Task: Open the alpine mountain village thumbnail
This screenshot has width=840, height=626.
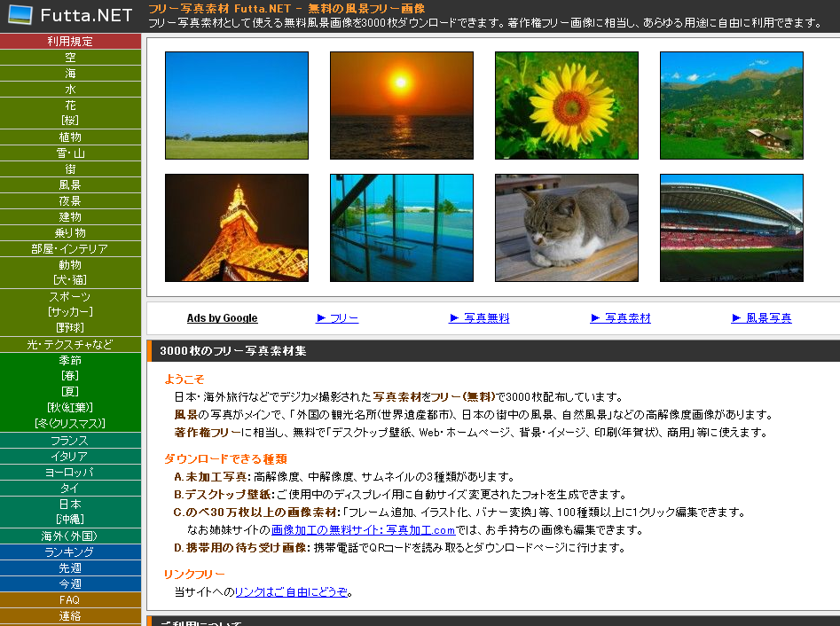Action: point(732,106)
